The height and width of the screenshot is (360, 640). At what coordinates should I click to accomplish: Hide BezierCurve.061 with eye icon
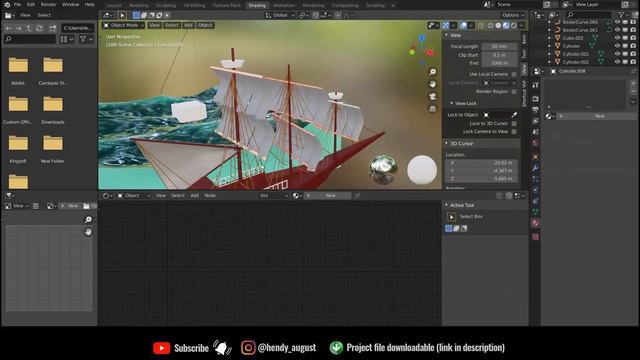coord(618,30)
